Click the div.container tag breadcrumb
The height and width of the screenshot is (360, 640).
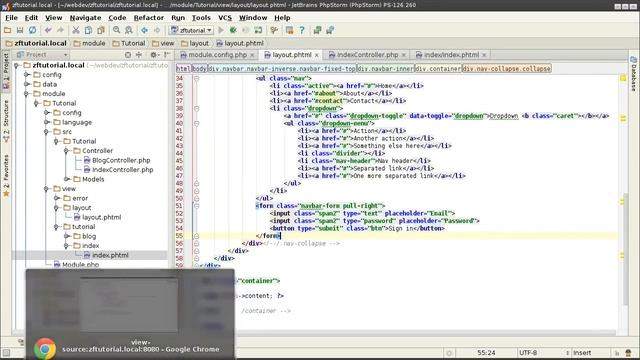tap(438, 69)
